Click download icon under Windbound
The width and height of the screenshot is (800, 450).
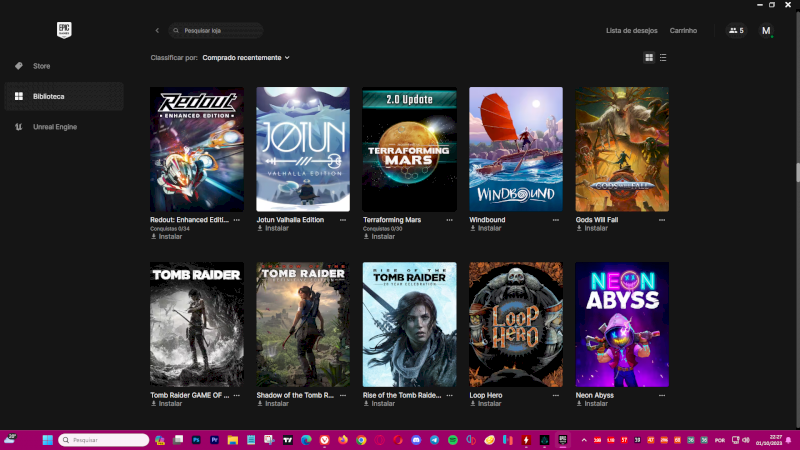pos(473,228)
